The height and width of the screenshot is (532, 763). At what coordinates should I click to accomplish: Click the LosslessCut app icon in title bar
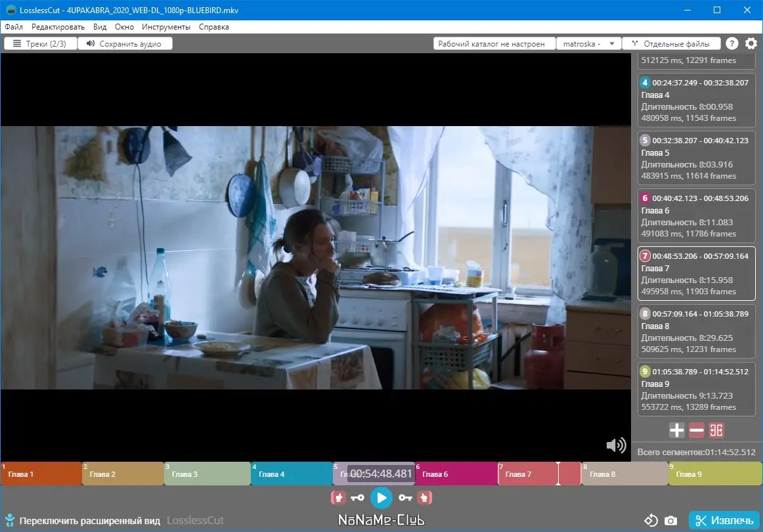click(x=11, y=10)
